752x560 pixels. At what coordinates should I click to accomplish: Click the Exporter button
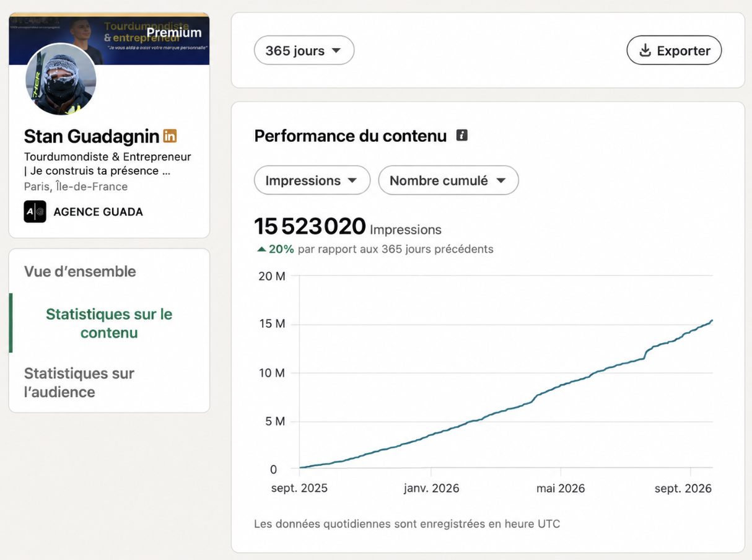click(x=674, y=50)
